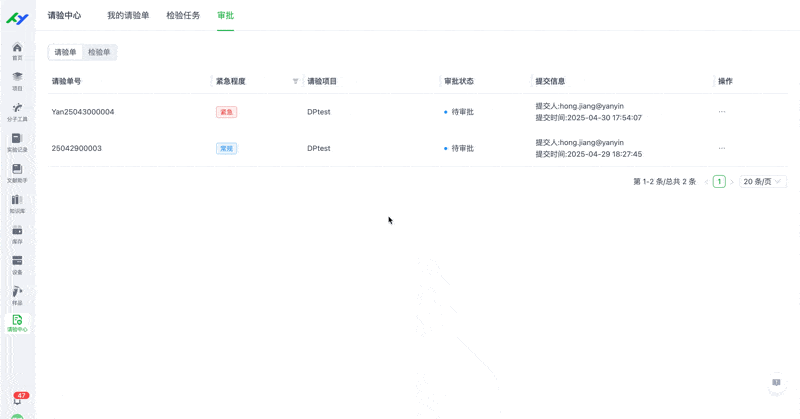The image size is (800, 419).
Task: Open the 分子工具 molecule tools icon
Action: pyautogui.click(x=17, y=112)
